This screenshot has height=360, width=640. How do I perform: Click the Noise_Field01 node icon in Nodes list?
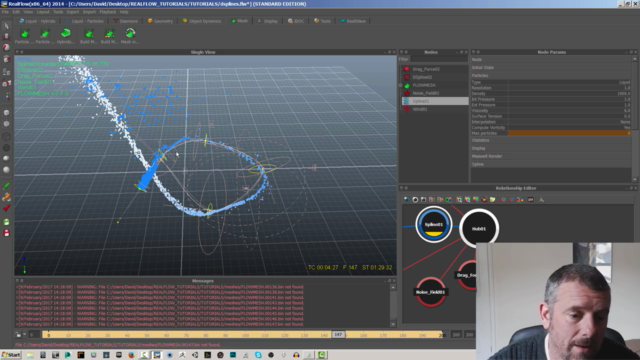click(x=407, y=93)
